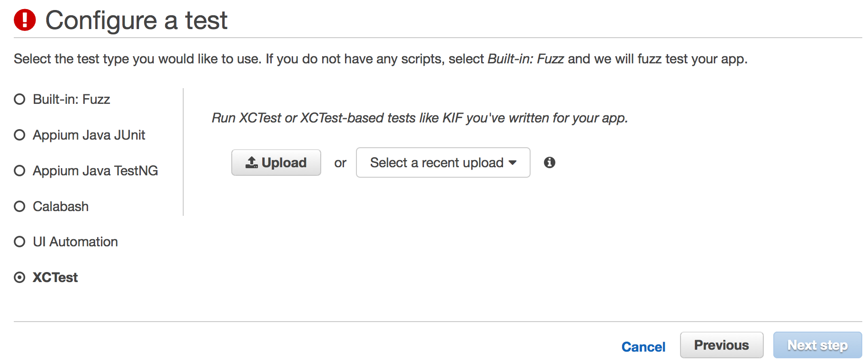
Task: Select the Built-in: Fuzz radio button
Action: click(20, 99)
